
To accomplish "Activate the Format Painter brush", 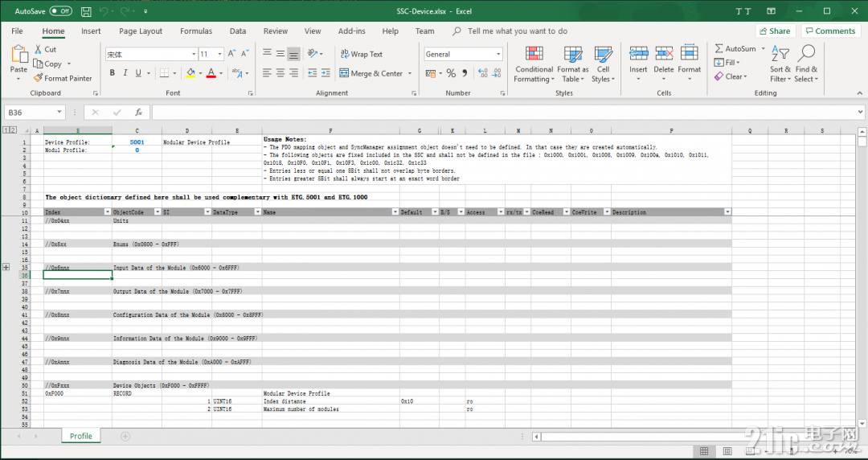I will 63,78.
